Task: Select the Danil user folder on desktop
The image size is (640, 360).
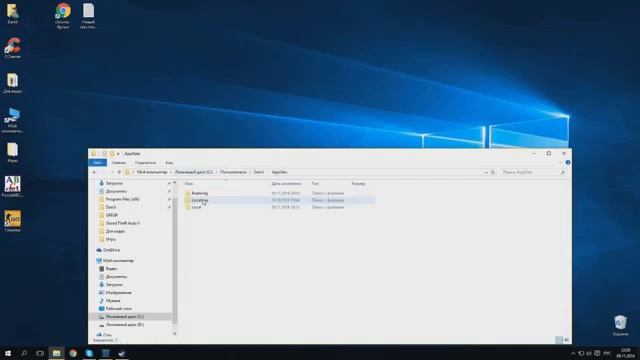Action: pyautogui.click(x=12, y=13)
